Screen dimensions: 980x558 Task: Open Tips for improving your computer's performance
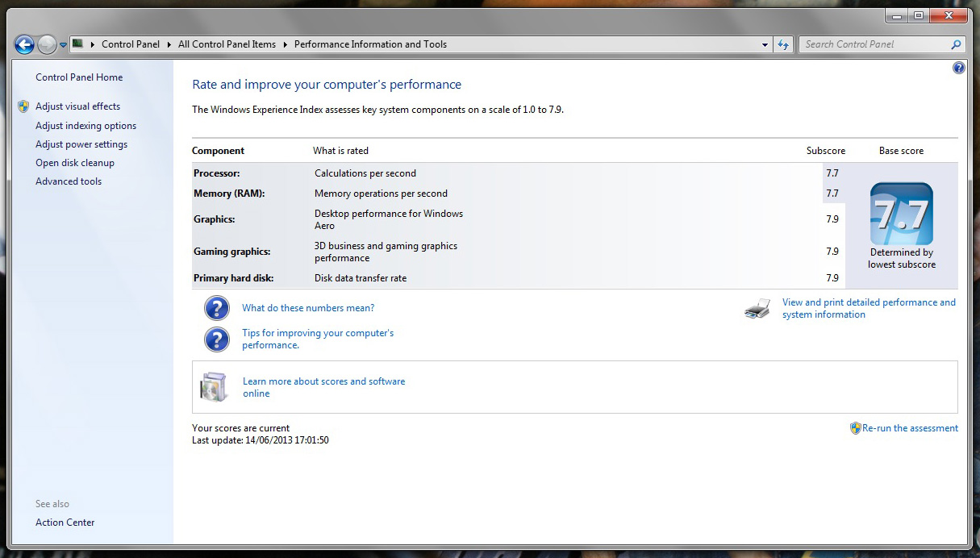(x=318, y=339)
